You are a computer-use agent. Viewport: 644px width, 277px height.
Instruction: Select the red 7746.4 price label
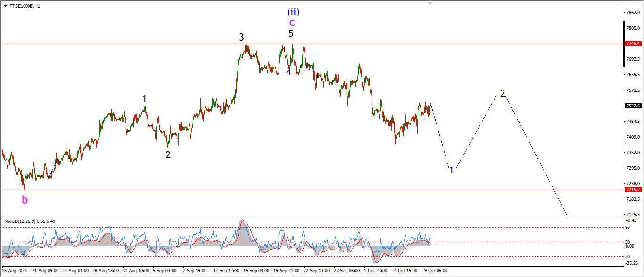(x=633, y=43)
